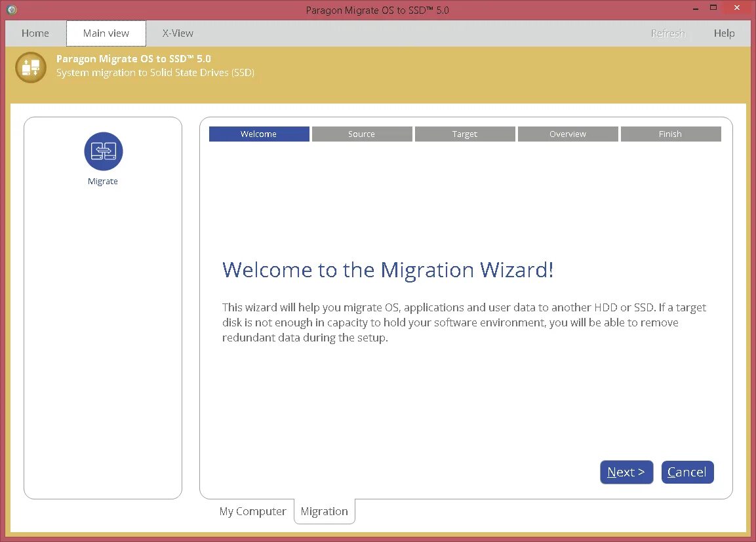
Task: Click the 'Paragon Migrate OS to SSD 5.0' header title
Action: pyautogui.click(x=134, y=59)
